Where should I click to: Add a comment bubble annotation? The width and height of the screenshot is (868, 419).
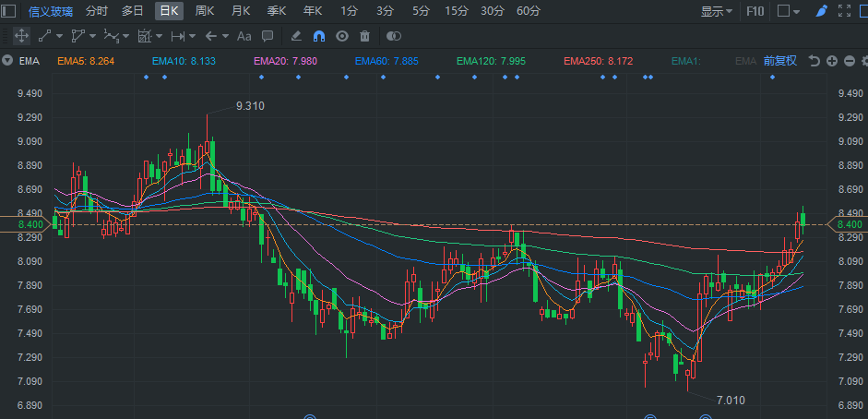click(268, 36)
